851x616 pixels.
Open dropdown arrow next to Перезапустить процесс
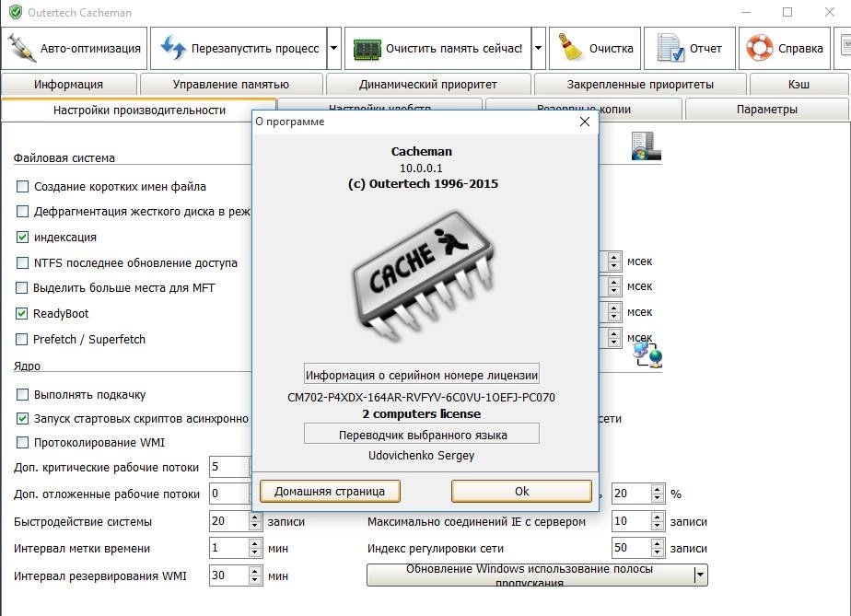pos(333,48)
